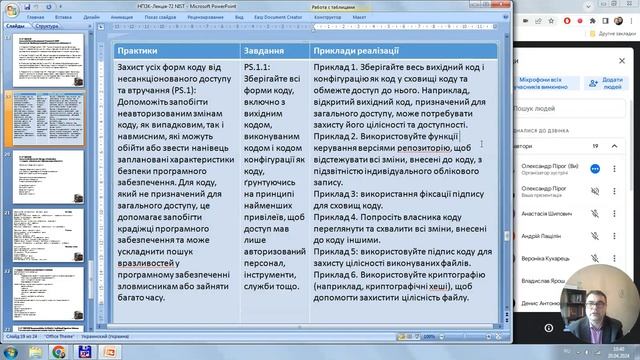Click the Meet info icon
The width and height of the screenshot is (640, 360).
pos(549,328)
